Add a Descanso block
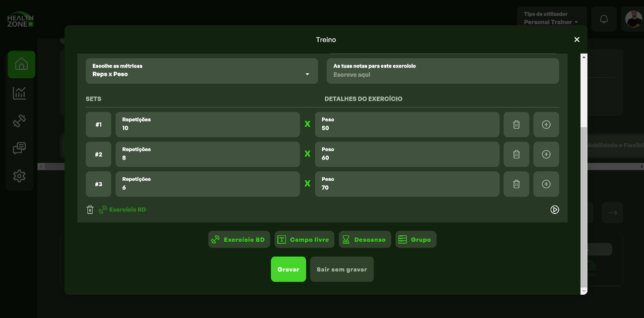The height and width of the screenshot is (318, 644). (x=365, y=240)
